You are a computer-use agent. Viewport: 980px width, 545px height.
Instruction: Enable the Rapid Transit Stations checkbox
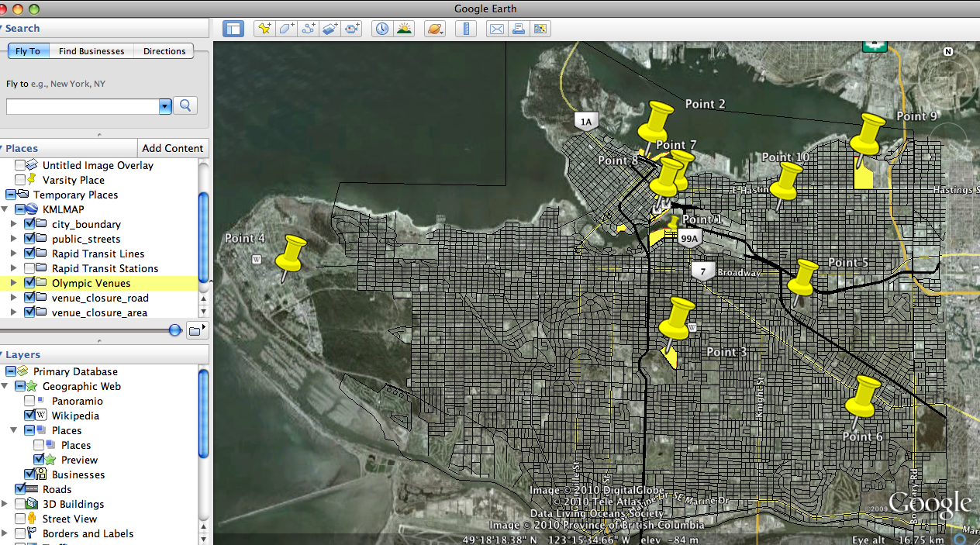[29, 268]
